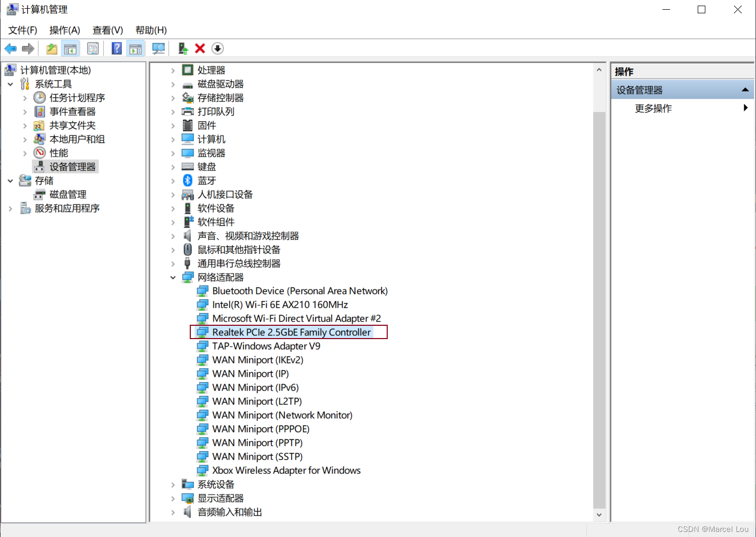Select 计算机管理(本地) root node
The height and width of the screenshot is (537, 756).
tap(56, 70)
